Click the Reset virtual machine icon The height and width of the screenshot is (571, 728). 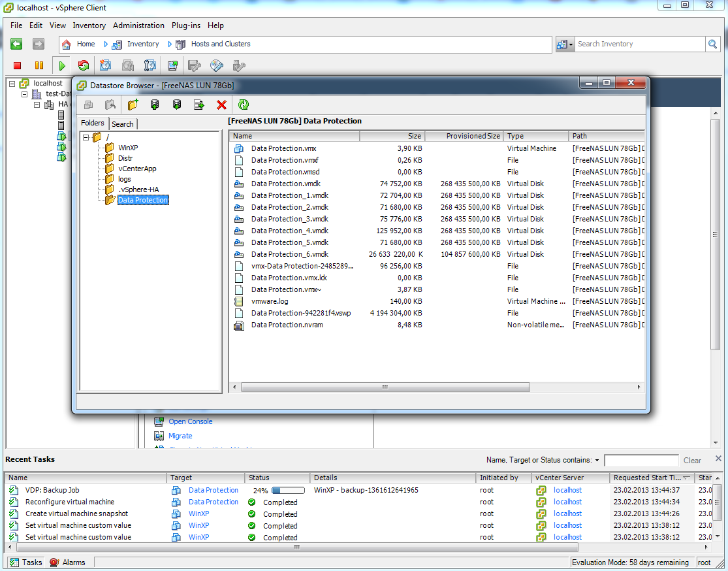[x=84, y=65]
